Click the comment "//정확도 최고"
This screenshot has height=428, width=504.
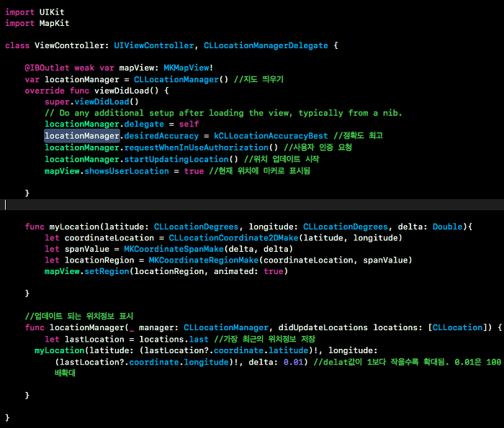pyautogui.click(x=358, y=136)
